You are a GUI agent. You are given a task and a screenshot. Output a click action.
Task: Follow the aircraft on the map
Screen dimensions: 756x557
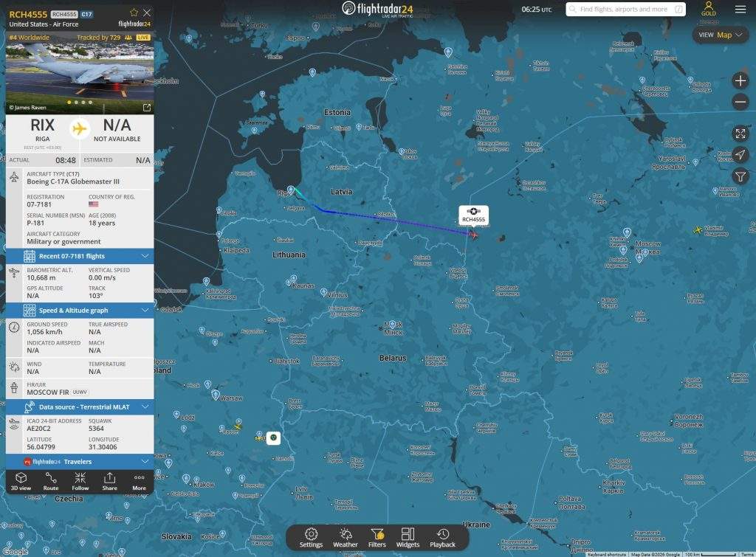tap(80, 481)
